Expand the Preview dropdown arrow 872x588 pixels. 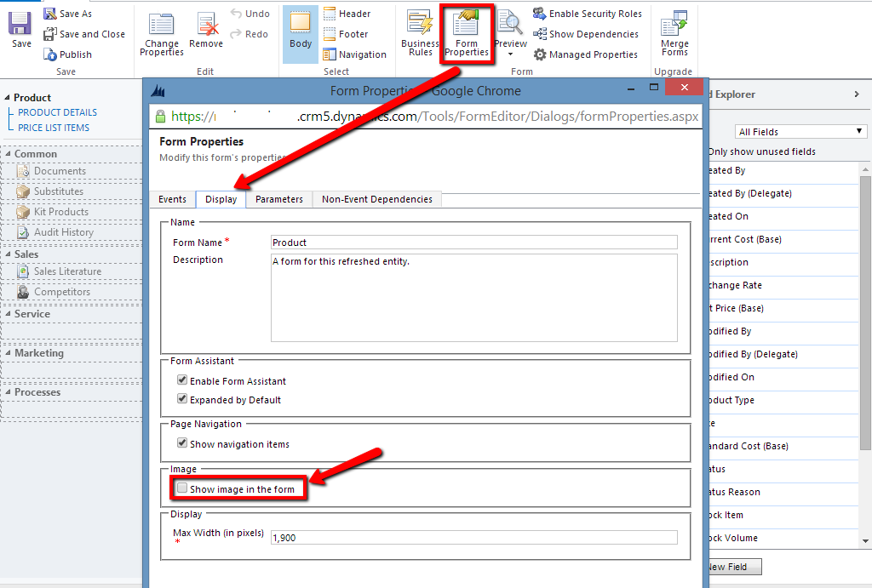pos(510,54)
